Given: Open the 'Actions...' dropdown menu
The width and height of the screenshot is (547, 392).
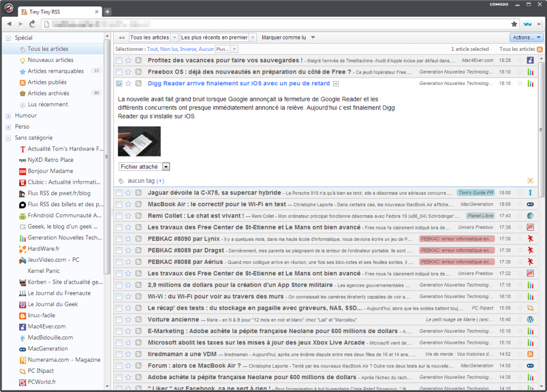Looking at the screenshot, I should coord(526,37).
